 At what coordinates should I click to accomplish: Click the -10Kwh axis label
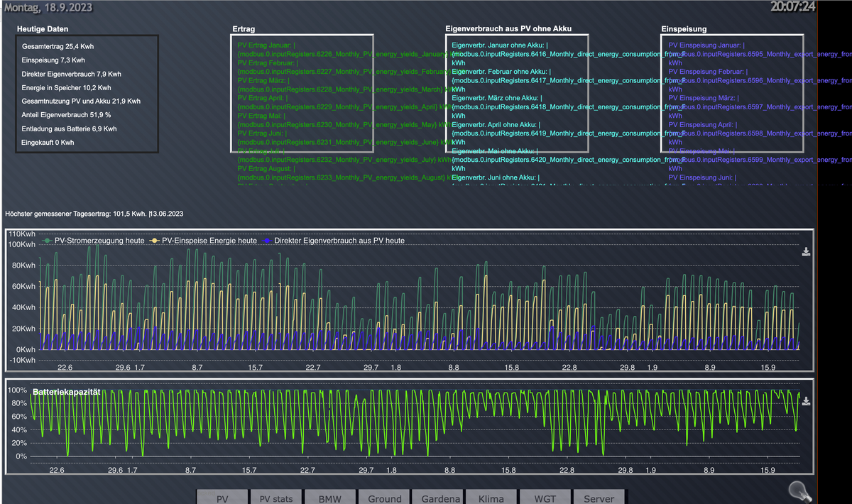tap(21, 360)
